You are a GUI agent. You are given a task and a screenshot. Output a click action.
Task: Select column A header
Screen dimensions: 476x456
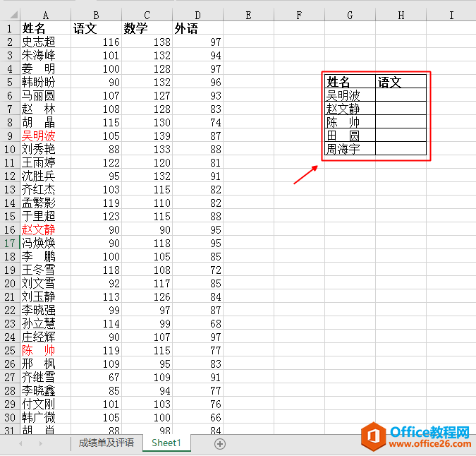pyautogui.click(x=46, y=15)
